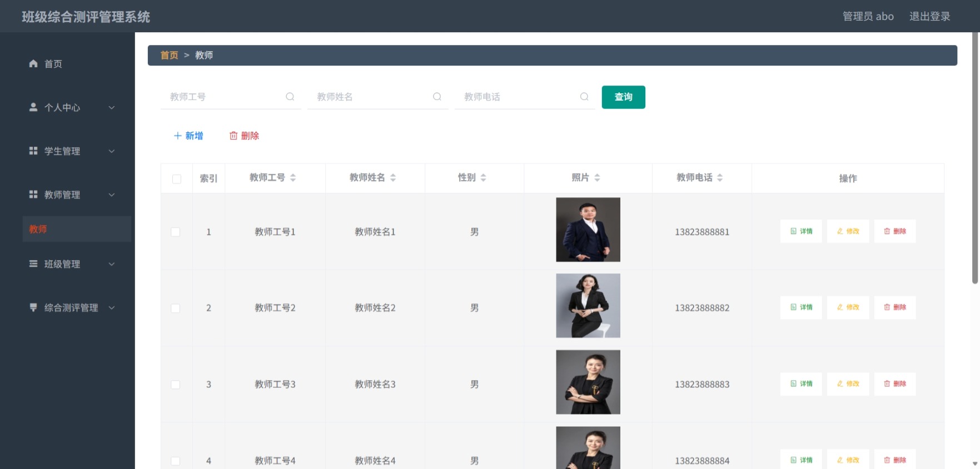Expand the 班级管理 chevron
Screen dimensions: 980x469
pos(112,264)
